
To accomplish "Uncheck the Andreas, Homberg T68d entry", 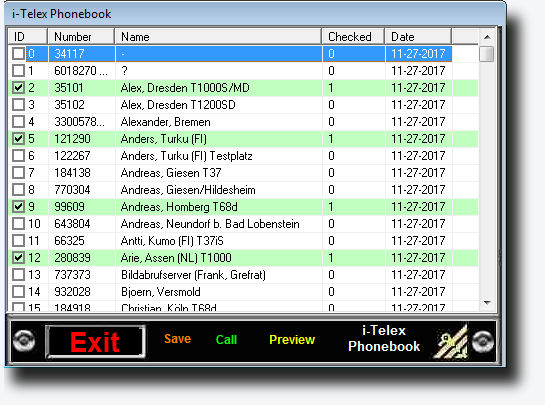I will pos(18,207).
